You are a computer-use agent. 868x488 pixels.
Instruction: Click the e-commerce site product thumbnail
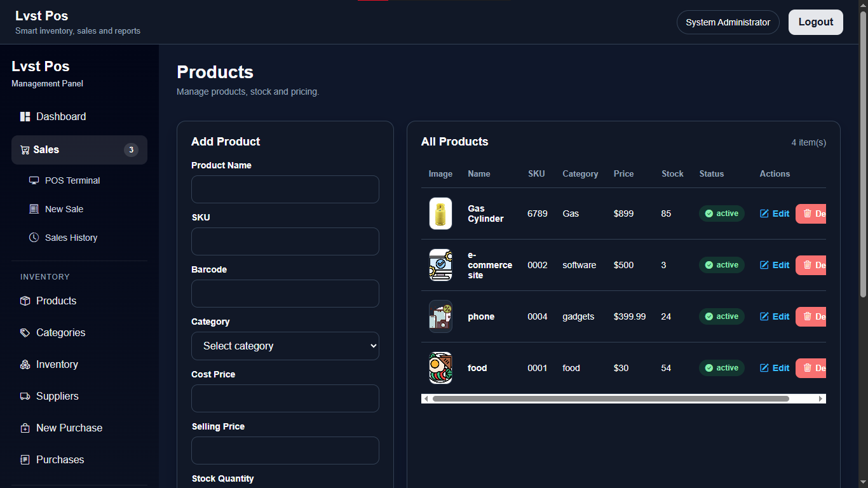pyautogui.click(x=440, y=265)
